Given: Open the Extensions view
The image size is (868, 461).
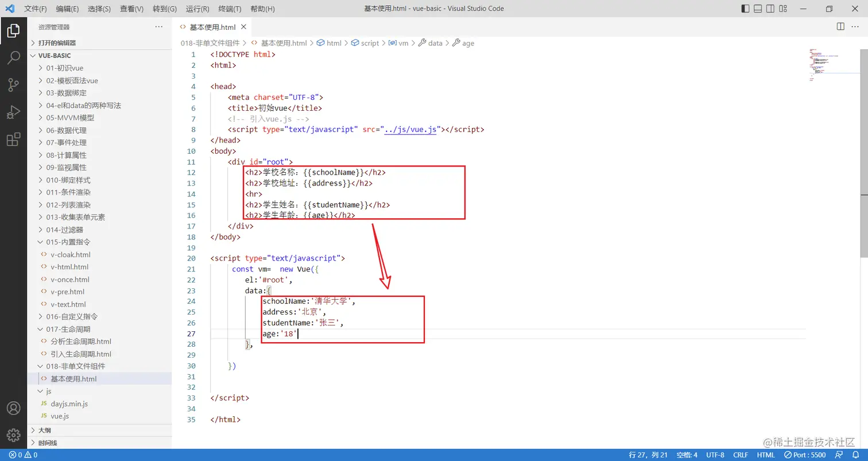Looking at the screenshot, I should [13, 140].
